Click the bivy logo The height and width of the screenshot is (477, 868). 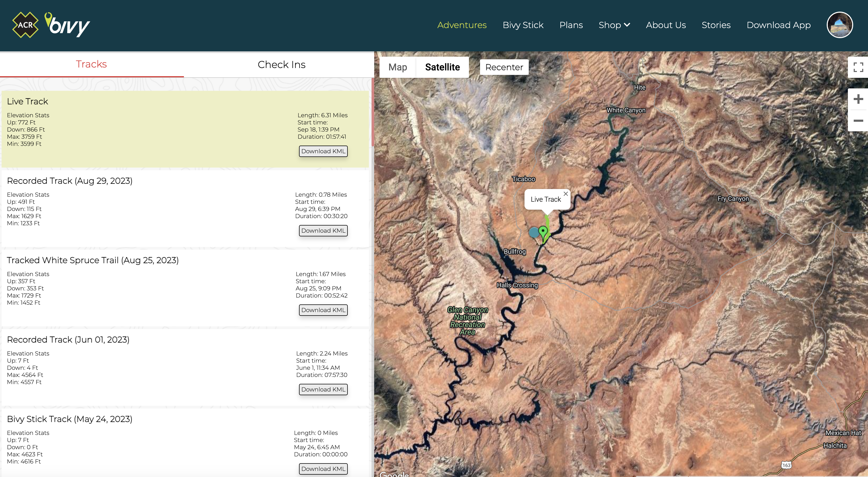click(x=67, y=25)
